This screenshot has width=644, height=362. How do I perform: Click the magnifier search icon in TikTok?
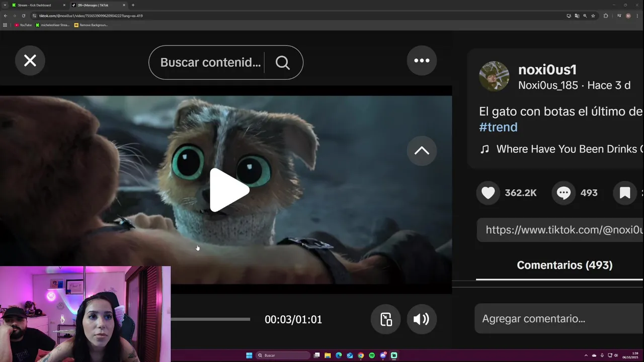(x=283, y=62)
